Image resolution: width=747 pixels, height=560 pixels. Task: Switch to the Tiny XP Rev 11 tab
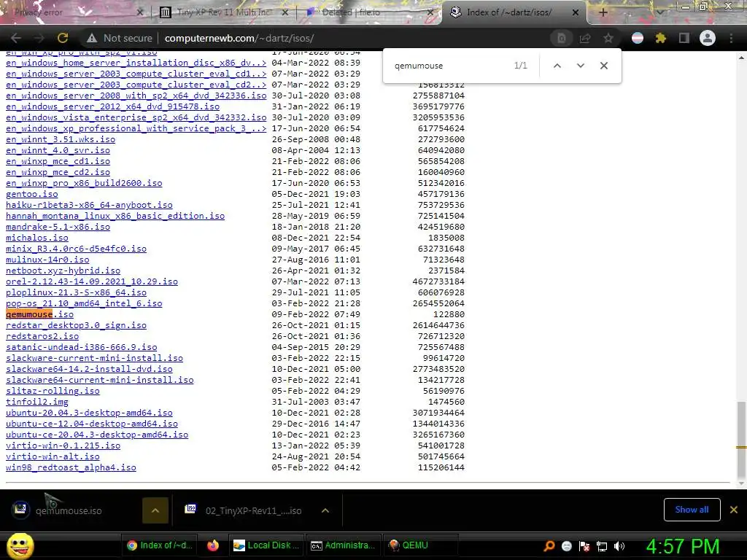coord(224,12)
